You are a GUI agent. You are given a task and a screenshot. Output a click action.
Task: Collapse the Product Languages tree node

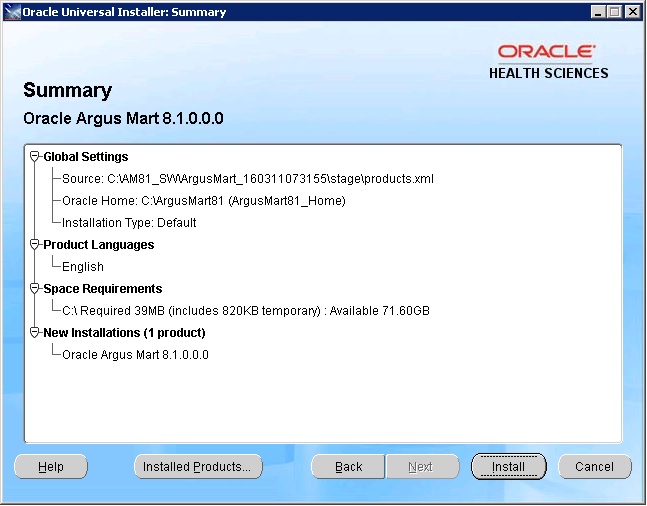pyautogui.click(x=35, y=245)
